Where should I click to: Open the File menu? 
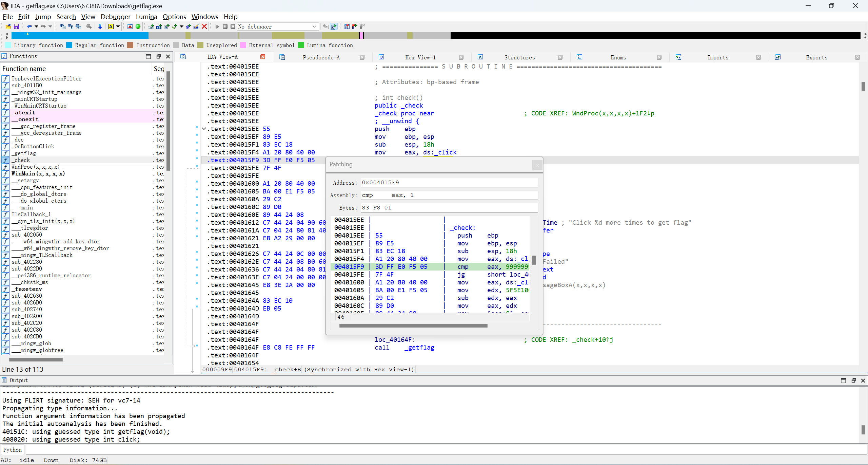7,17
